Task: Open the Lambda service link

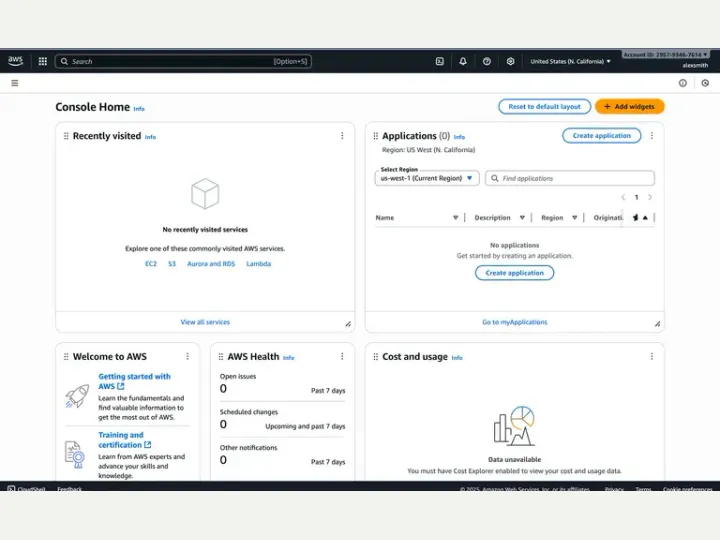Action: [259, 264]
